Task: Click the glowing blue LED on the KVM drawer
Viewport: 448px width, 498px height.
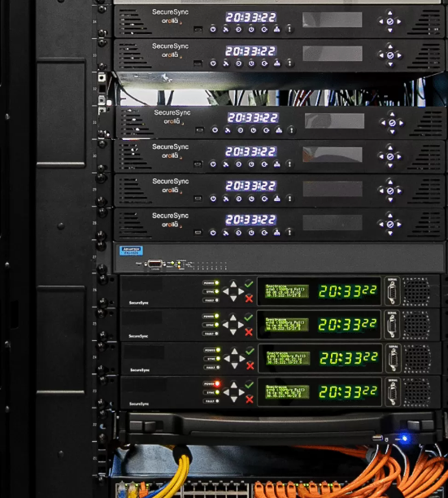Action: click(x=404, y=439)
